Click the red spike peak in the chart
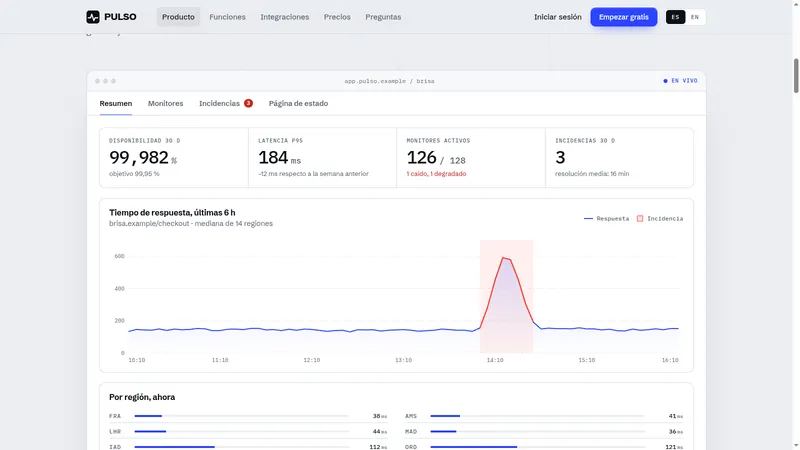This screenshot has width=800, height=450. point(504,258)
